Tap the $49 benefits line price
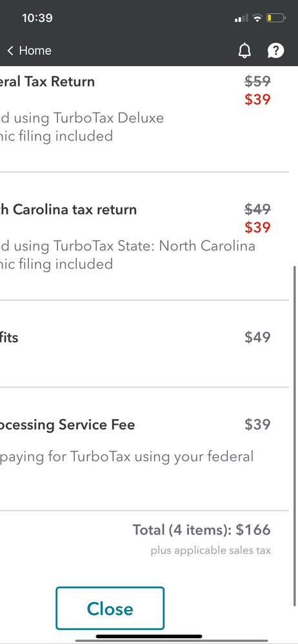The width and height of the screenshot is (298, 644). coord(257,337)
